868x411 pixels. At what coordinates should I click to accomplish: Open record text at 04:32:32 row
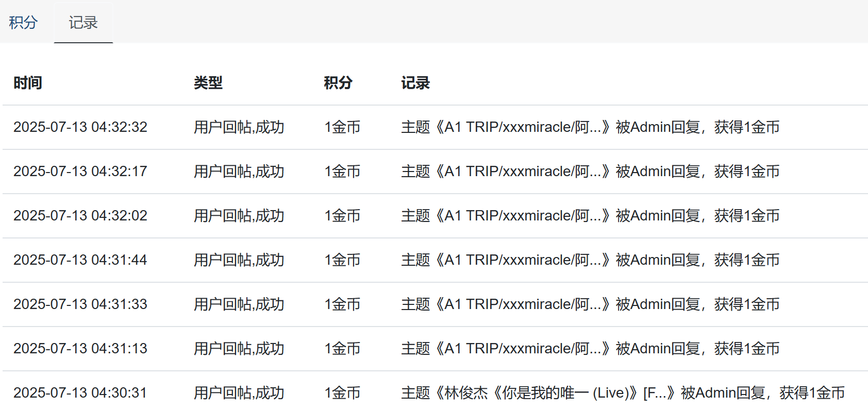click(x=590, y=127)
